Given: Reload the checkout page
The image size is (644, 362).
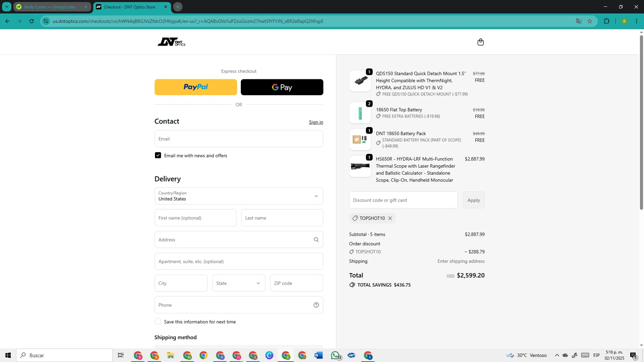Looking at the screenshot, I should [x=31, y=21].
